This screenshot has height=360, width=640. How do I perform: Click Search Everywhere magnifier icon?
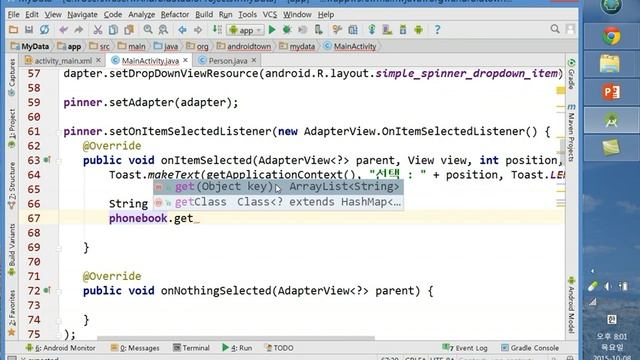(x=555, y=29)
